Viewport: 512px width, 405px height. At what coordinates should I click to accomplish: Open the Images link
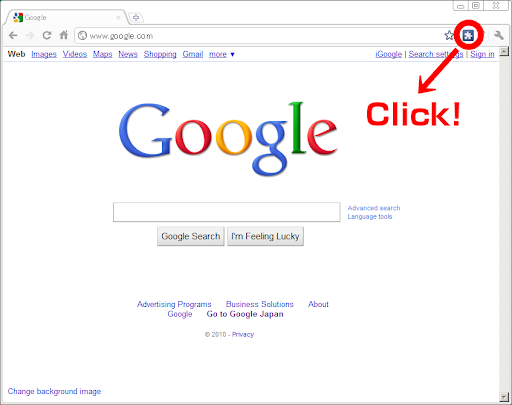coord(44,54)
